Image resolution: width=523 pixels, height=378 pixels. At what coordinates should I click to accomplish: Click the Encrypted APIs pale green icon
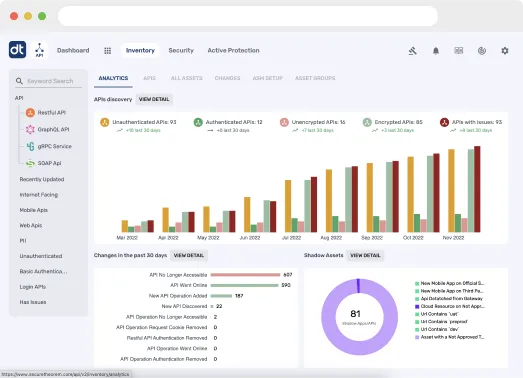[367, 122]
